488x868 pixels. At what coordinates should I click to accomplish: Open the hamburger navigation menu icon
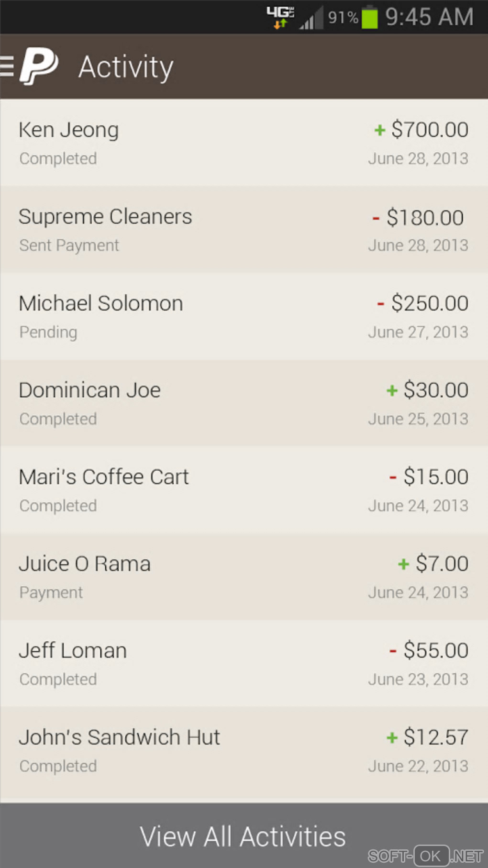[x=7, y=67]
